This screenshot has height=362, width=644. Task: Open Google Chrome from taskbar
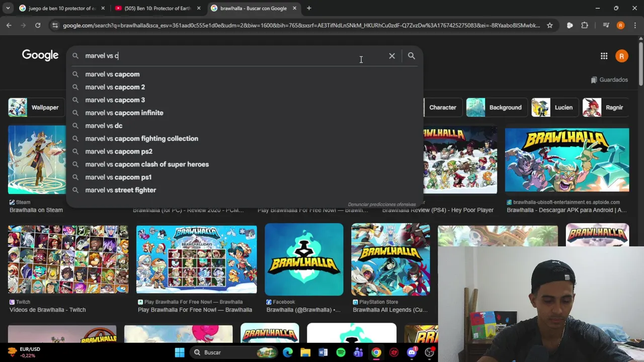click(x=376, y=352)
